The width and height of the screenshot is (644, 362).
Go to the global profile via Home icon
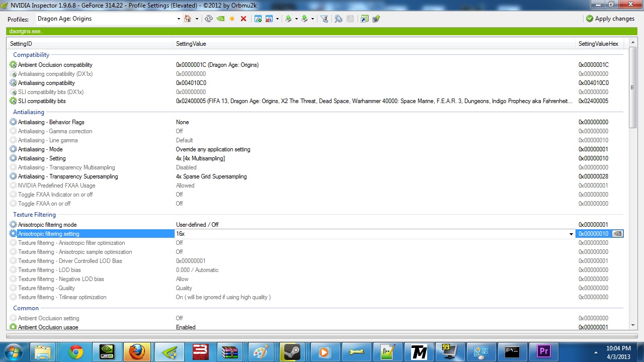coord(188,19)
